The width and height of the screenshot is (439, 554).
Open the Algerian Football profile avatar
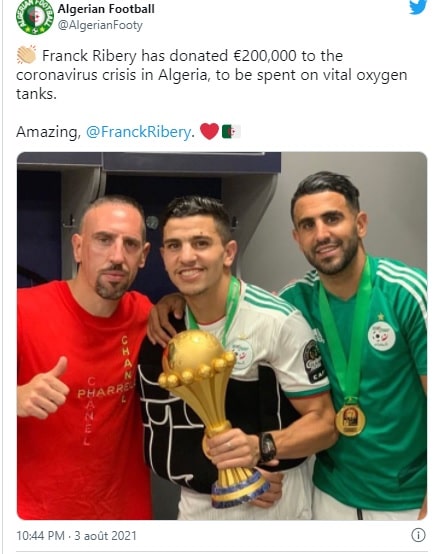pos(35,17)
